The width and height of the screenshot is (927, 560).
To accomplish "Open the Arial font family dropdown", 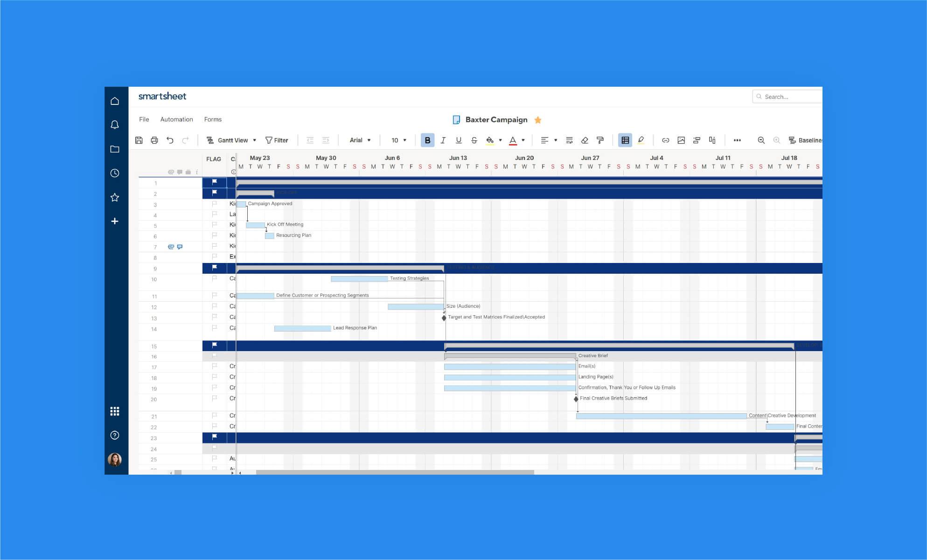I will click(360, 140).
